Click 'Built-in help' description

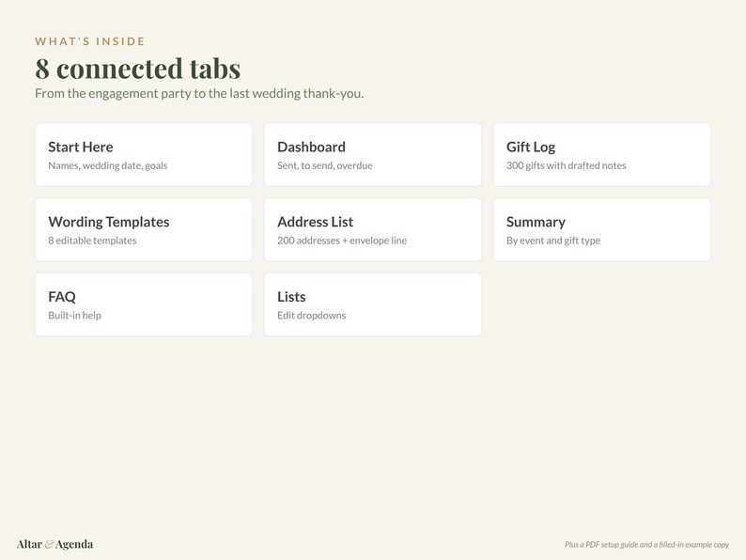75,316
